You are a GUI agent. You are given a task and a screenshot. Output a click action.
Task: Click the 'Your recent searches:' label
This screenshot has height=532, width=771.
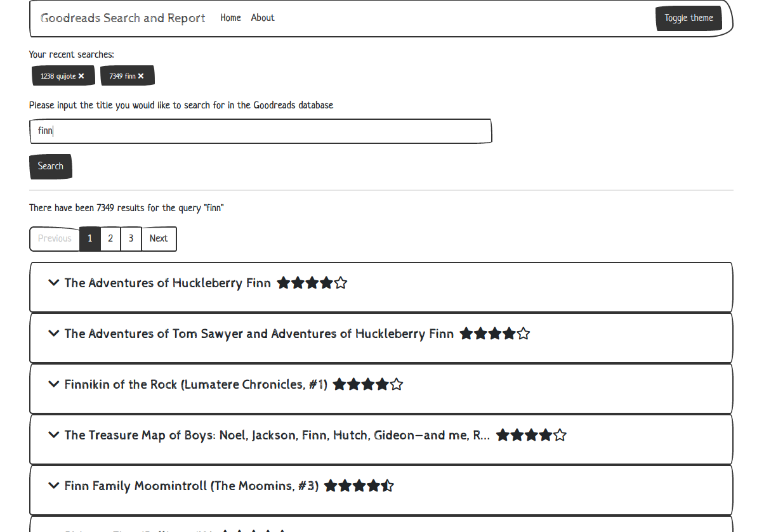point(72,55)
